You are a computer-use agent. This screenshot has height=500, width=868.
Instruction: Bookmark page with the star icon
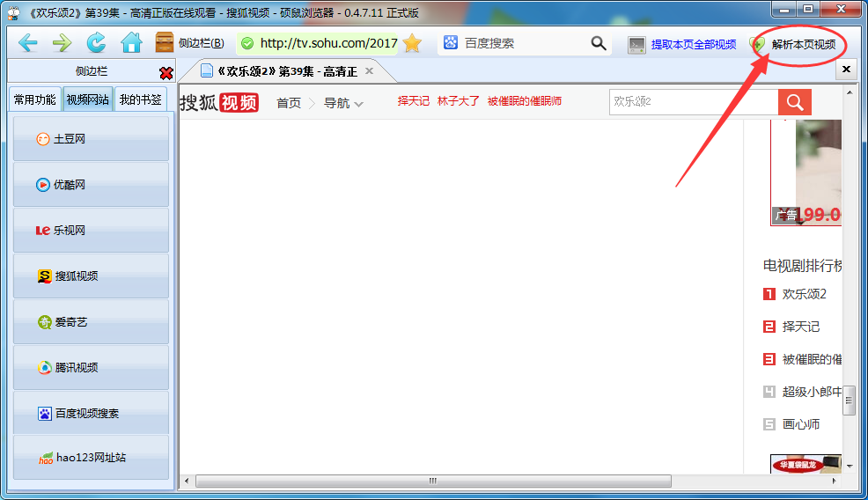pos(412,42)
